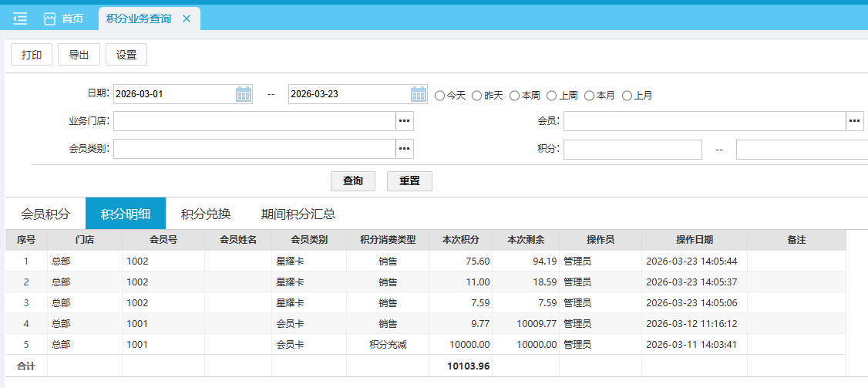
Task: Select the 积分业务查询 tab
Action: (x=139, y=19)
